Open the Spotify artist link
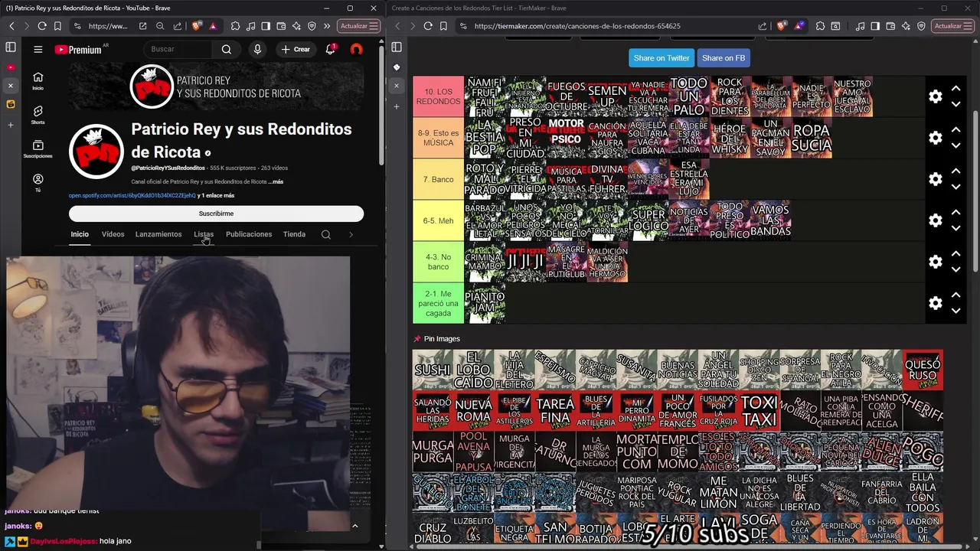This screenshot has height=551, width=980. click(x=132, y=196)
